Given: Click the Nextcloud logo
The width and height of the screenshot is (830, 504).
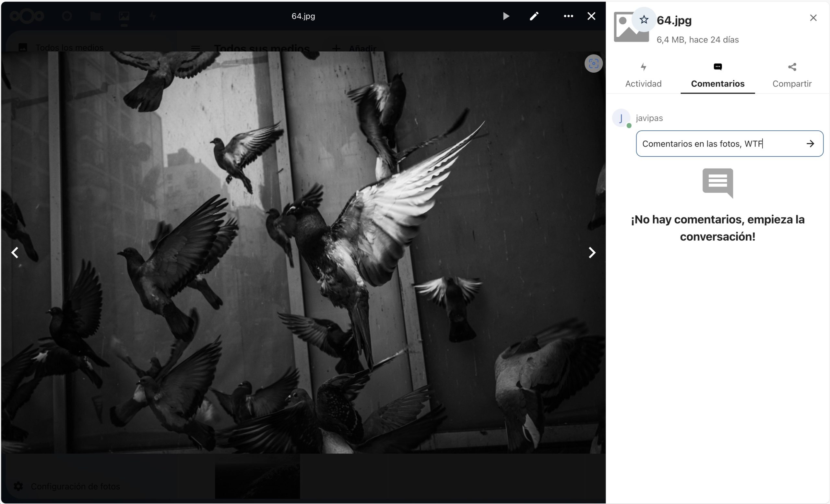Looking at the screenshot, I should click(27, 16).
